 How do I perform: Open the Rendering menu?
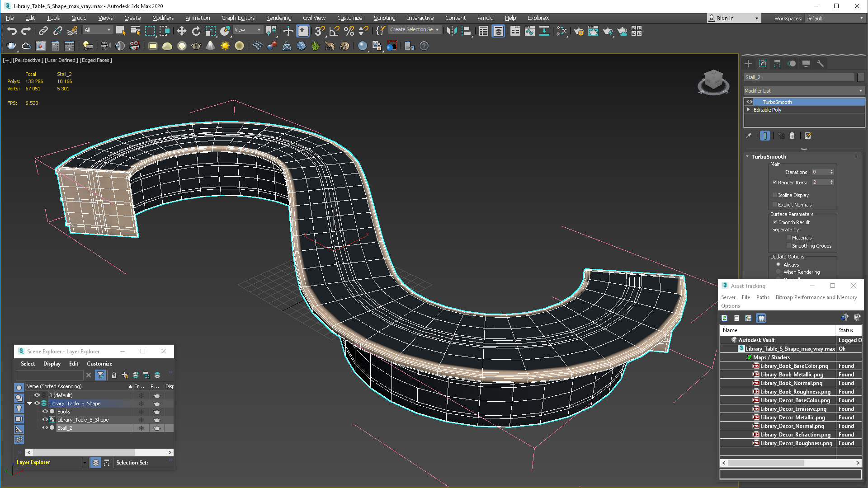coord(278,18)
